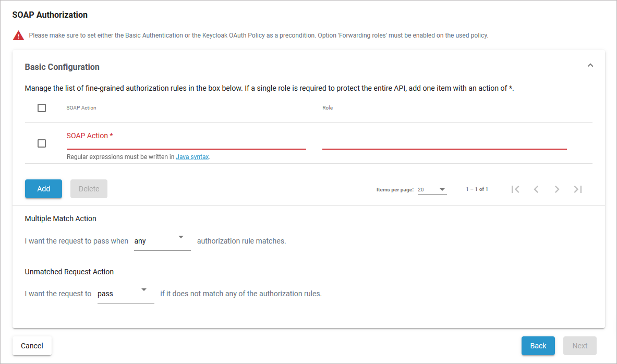Viewport: 617px width, 364px height.
Task: Click the Delete button
Action: coord(89,189)
